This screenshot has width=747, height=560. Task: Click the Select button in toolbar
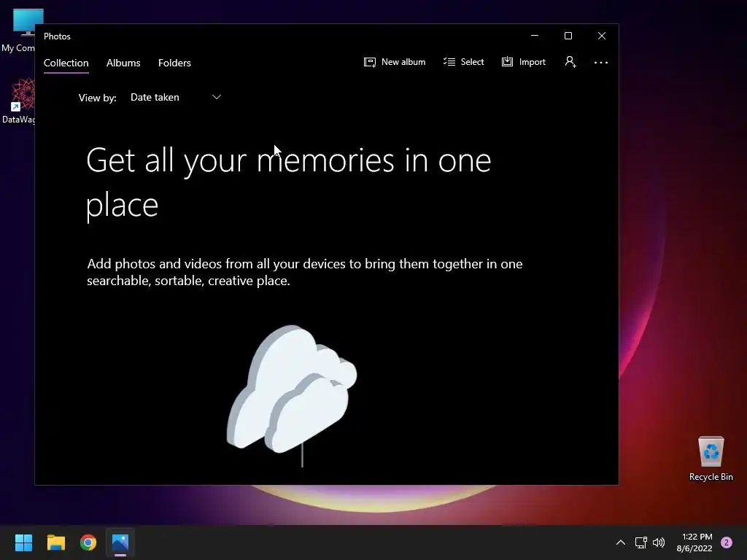463,62
